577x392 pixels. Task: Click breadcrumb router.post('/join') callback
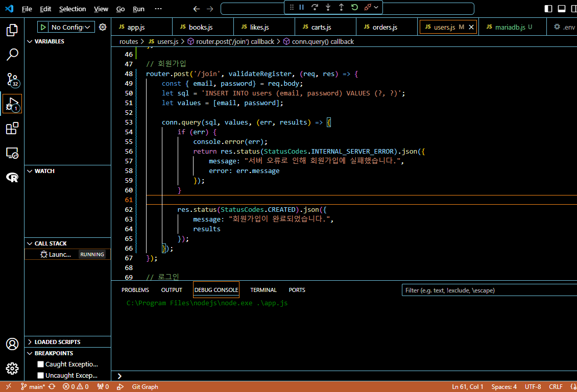coord(231,41)
